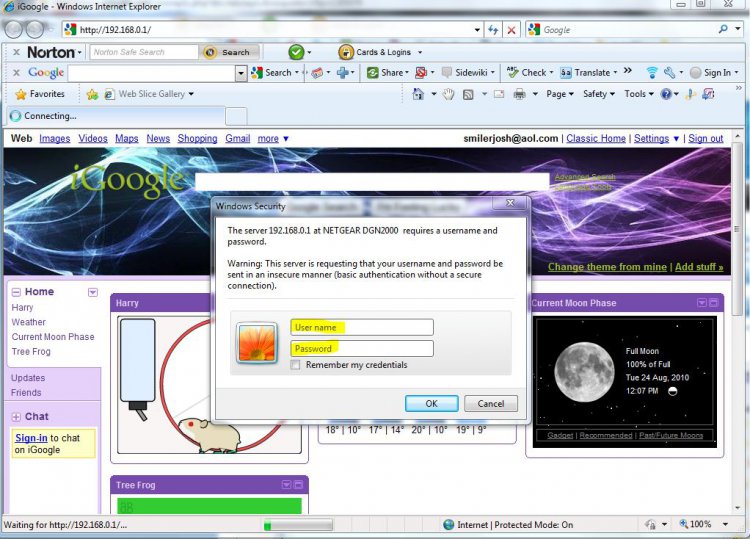This screenshot has height=539, width=750.
Task: Click the Google Toolbar wrench settings icon
Action: [669, 73]
